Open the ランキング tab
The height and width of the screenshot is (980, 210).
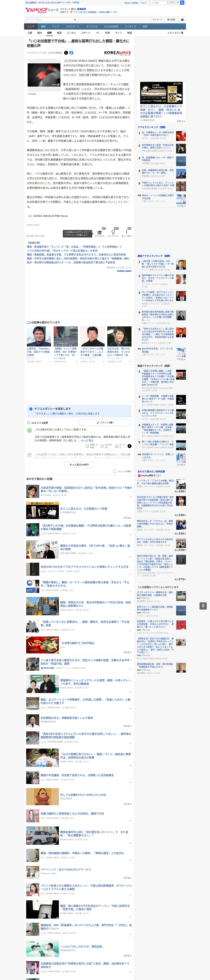[130, 27]
